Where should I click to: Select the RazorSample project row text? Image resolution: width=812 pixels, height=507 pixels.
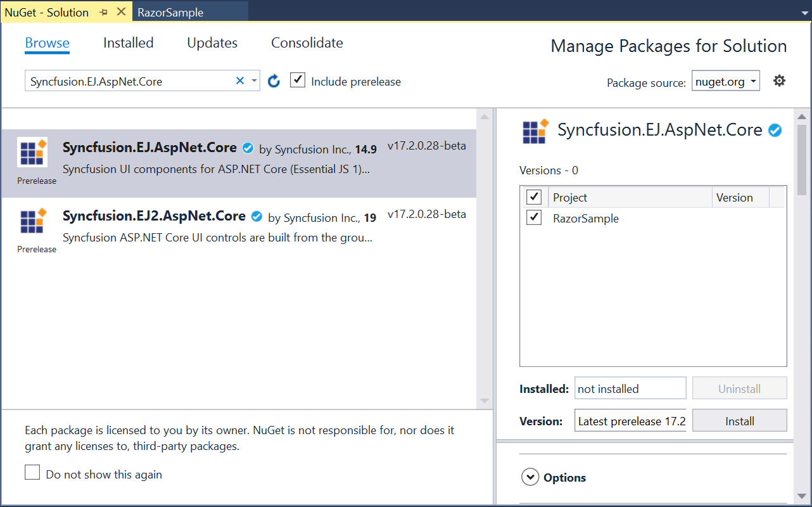coord(586,219)
